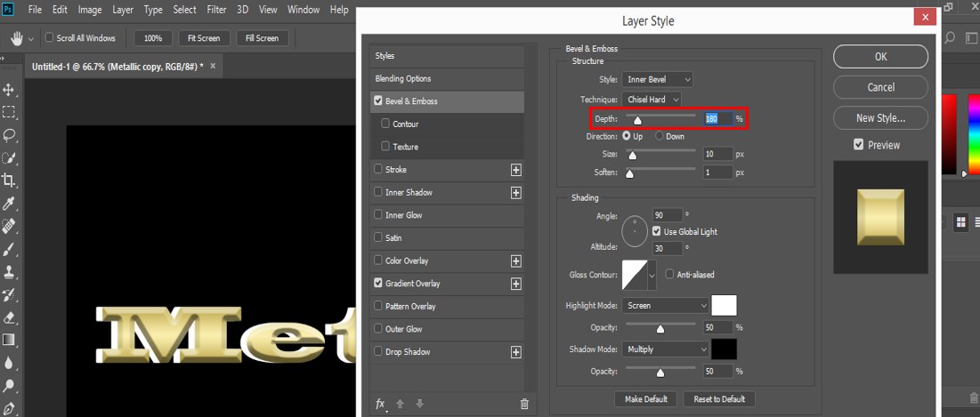Open the white Highlight color swatch
The width and height of the screenshot is (980, 417).
pos(724,305)
